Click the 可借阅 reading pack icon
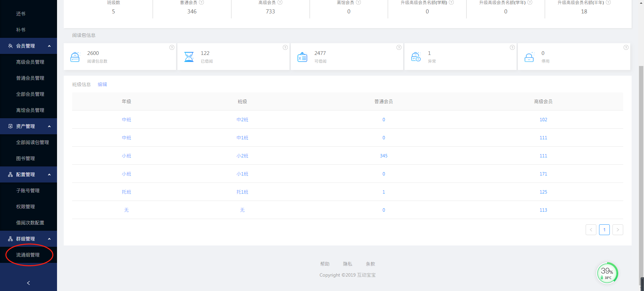 click(x=302, y=57)
